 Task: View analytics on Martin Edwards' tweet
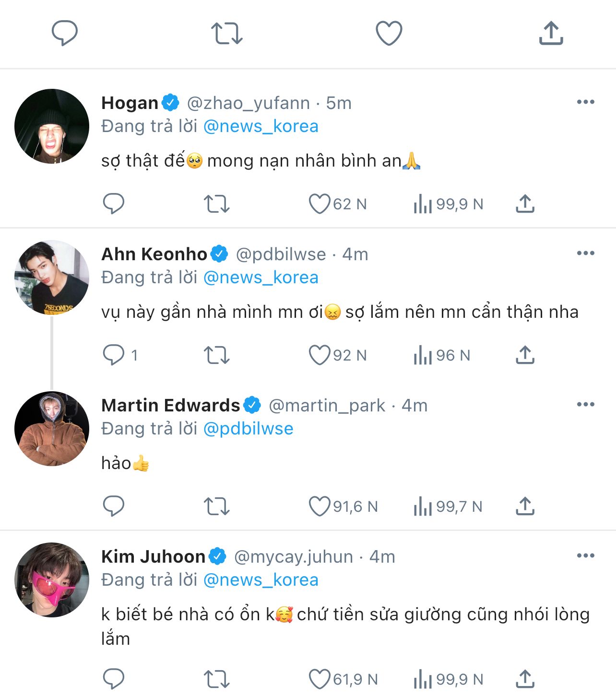click(423, 506)
